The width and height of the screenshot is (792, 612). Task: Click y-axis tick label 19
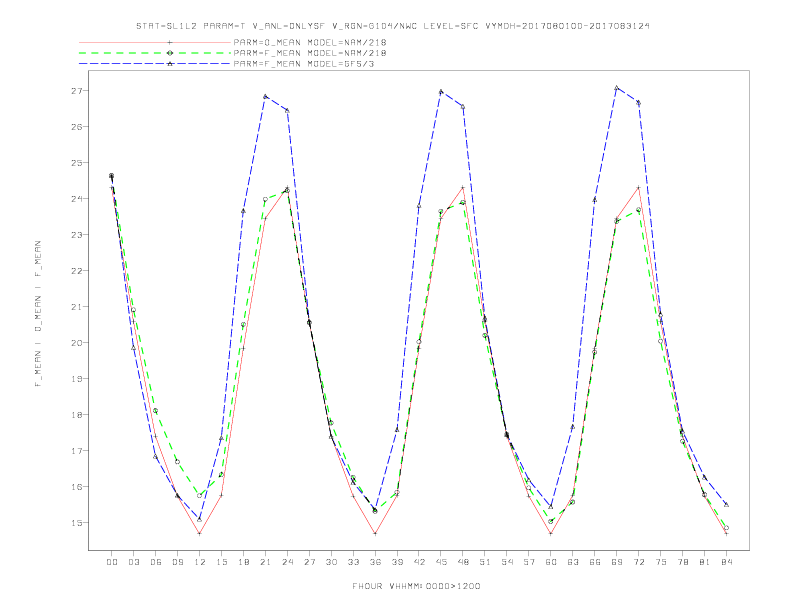click(77, 379)
